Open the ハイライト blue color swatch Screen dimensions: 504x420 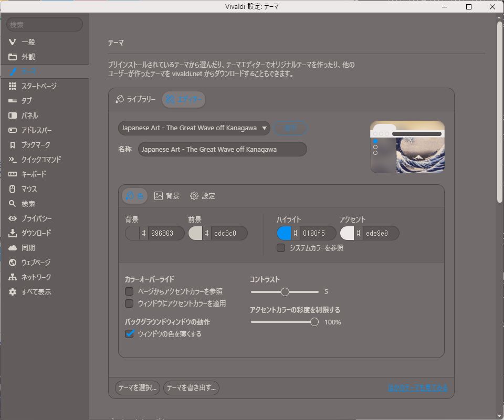pyautogui.click(x=284, y=233)
